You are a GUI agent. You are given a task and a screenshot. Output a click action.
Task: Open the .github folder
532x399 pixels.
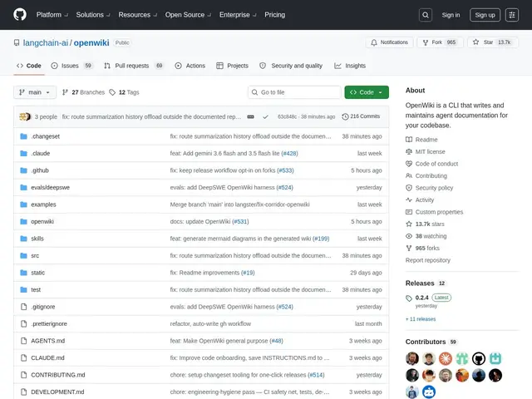(x=40, y=170)
